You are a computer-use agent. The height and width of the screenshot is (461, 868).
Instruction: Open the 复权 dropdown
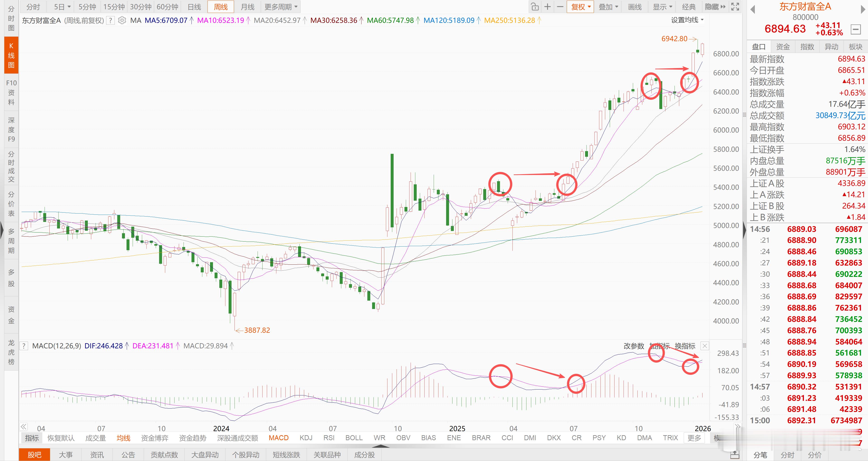tap(581, 7)
